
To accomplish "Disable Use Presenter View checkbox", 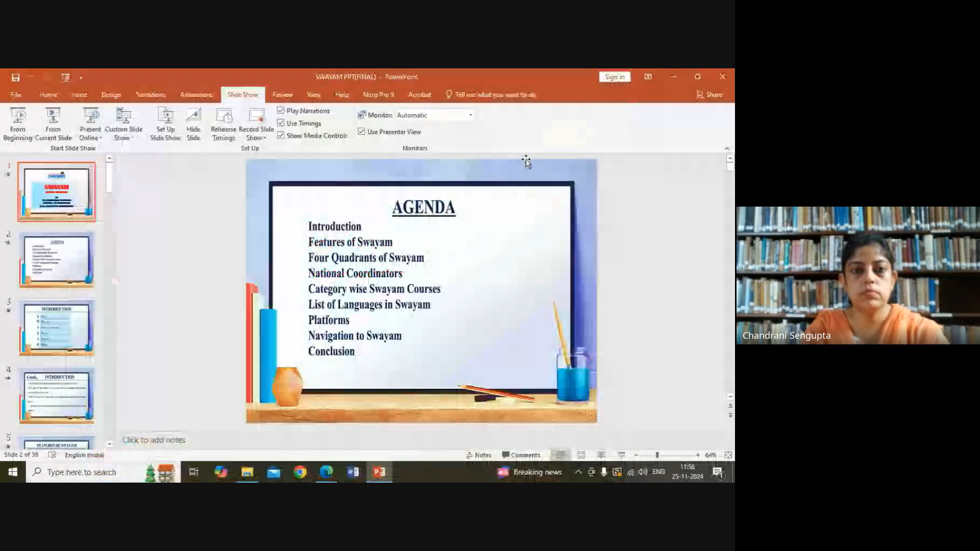I will tap(361, 132).
